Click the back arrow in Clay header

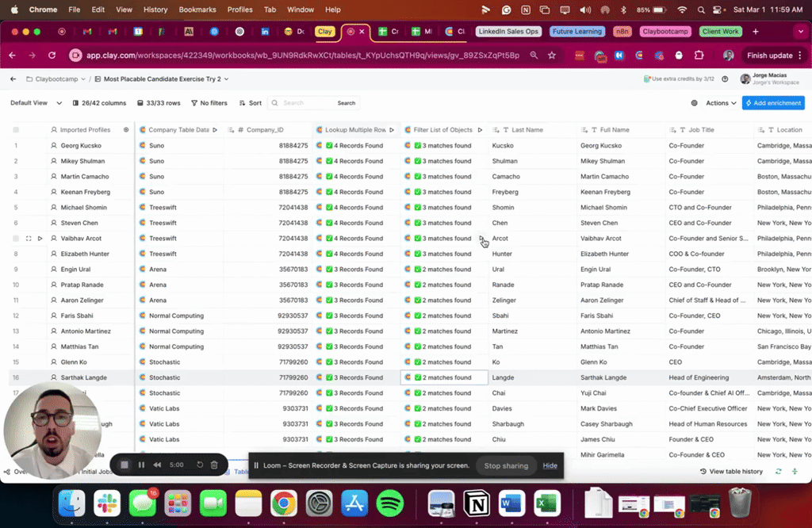(x=13, y=79)
